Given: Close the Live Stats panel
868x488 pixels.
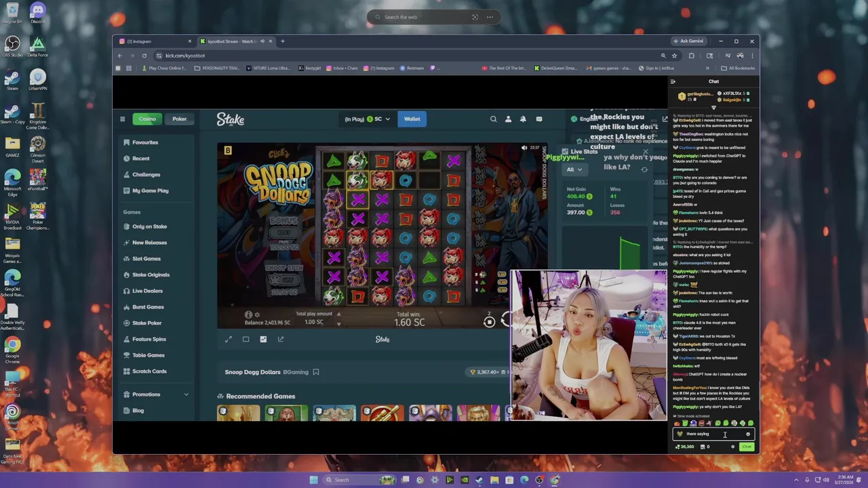Looking at the screenshot, I should [646, 152].
